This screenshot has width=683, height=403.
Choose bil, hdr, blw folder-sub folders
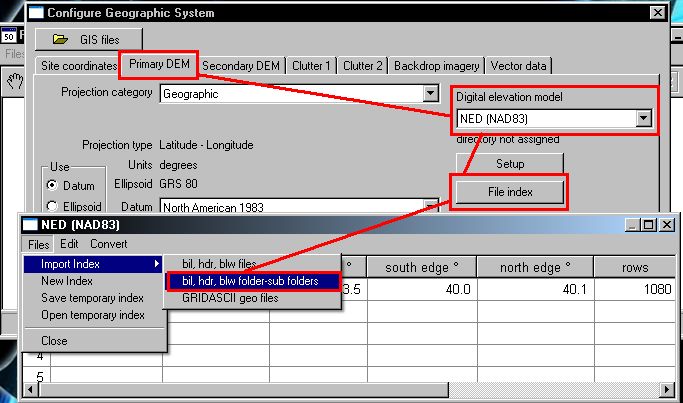[x=252, y=281]
